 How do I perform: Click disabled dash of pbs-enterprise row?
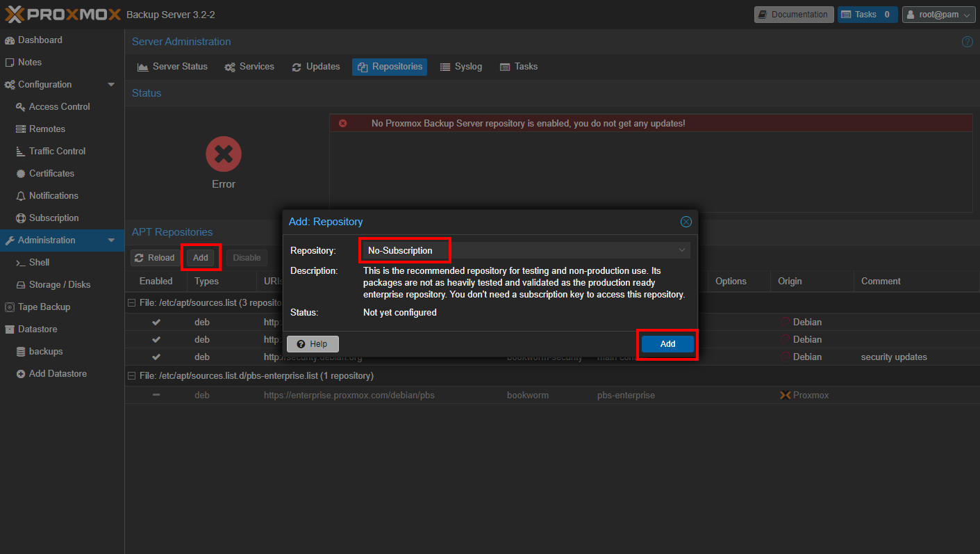point(156,395)
